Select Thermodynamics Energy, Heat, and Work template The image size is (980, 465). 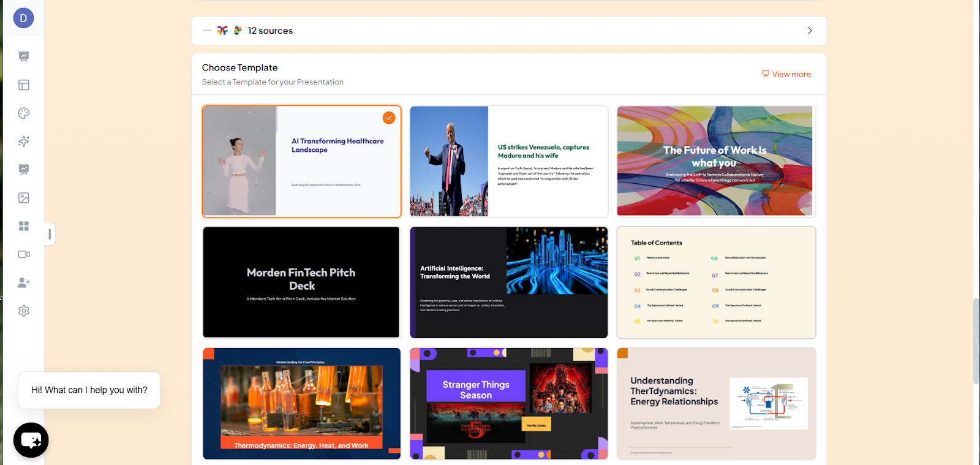point(302,404)
